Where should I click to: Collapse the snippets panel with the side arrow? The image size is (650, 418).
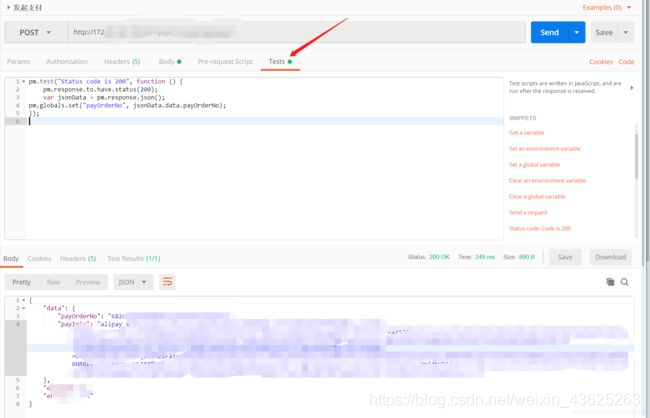point(632,87)
